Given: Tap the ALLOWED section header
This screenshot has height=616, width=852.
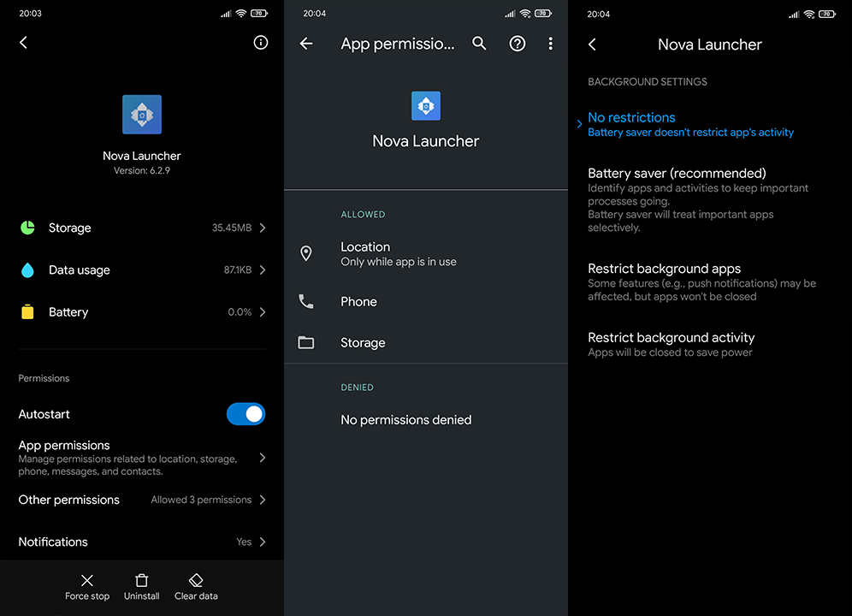Looking at the screenshot, I should pyautogui.click(x=363, y=215).
